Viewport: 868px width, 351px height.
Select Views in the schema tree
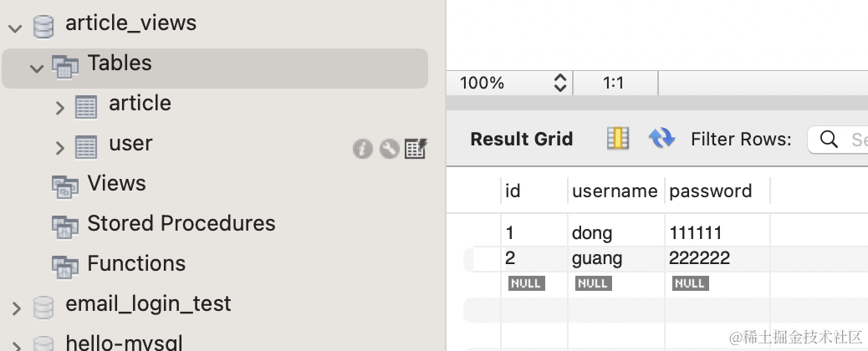[116, 184]
